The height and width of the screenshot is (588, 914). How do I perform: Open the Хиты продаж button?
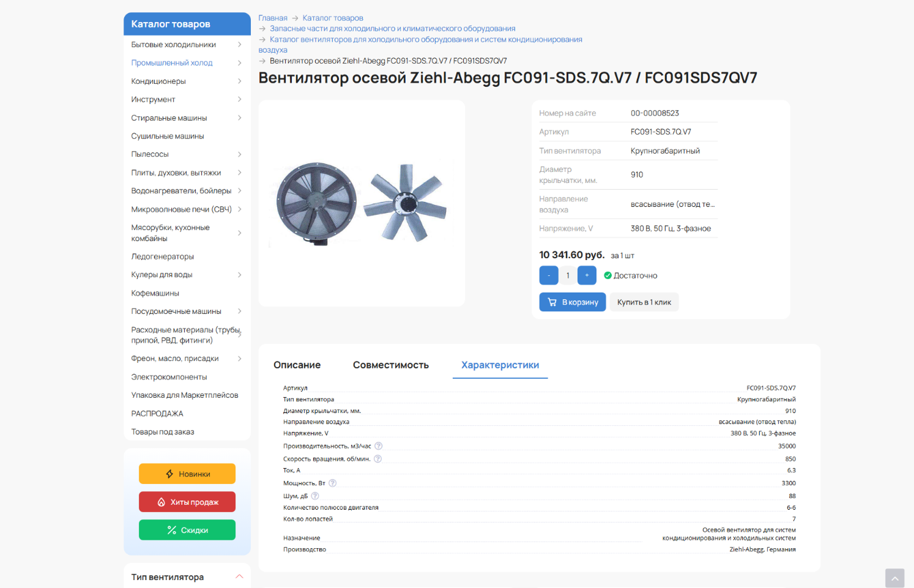coord(187,502)
